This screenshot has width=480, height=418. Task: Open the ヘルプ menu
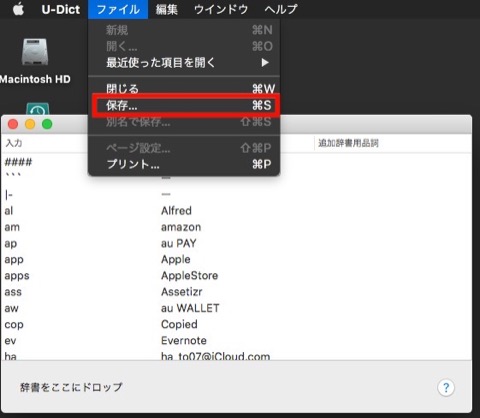(281, 9)
